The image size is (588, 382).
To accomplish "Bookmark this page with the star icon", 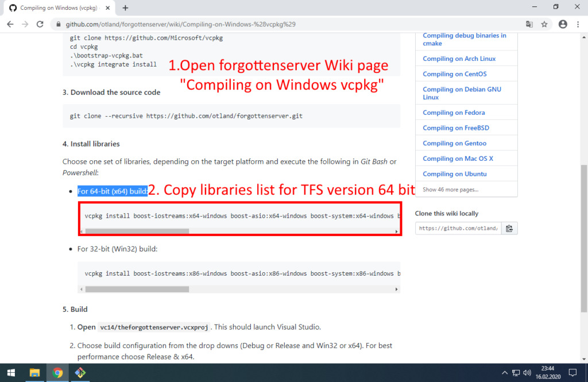I will click(x=544, y=24).
